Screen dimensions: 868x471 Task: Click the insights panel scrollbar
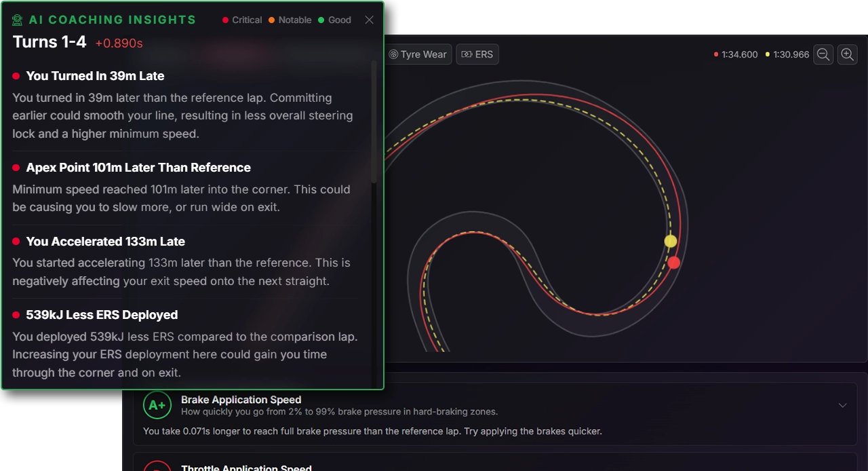374,122
